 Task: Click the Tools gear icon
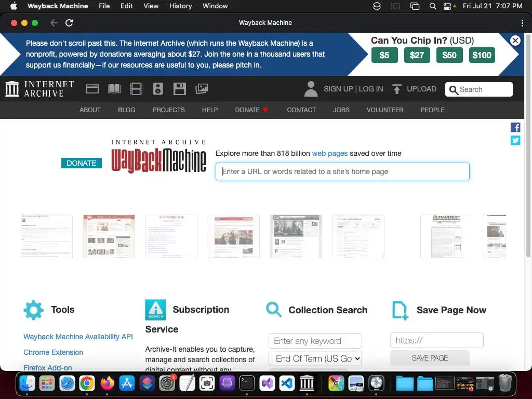[x=34, y=310]
